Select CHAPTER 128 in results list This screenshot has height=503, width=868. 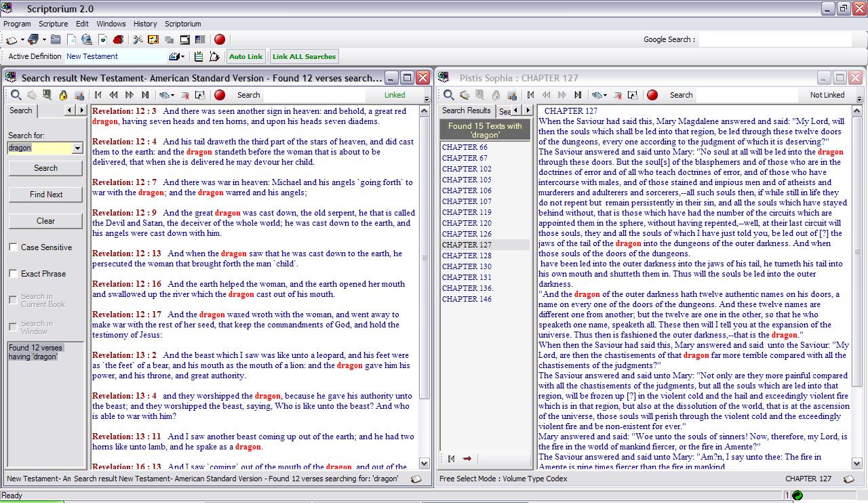(467, 256)
